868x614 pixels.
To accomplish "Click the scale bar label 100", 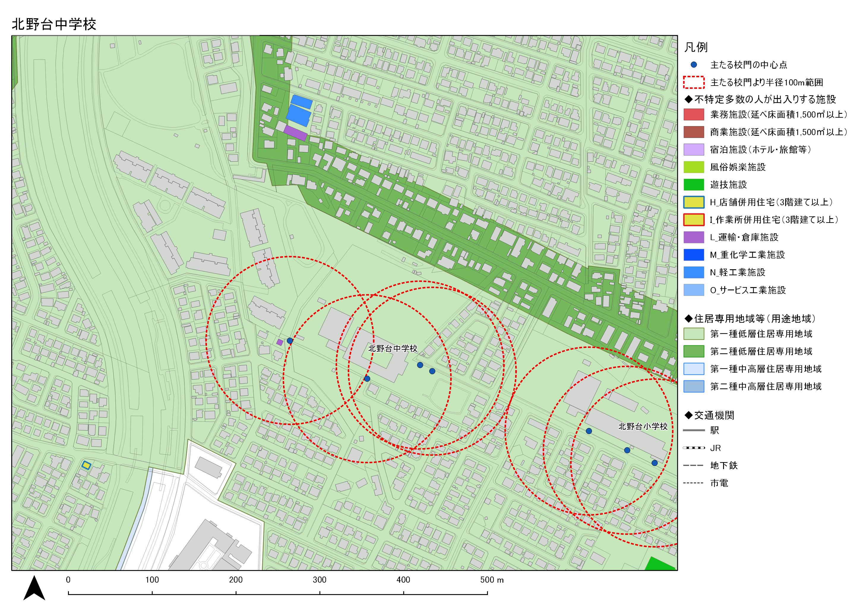I will pos(152,580).
